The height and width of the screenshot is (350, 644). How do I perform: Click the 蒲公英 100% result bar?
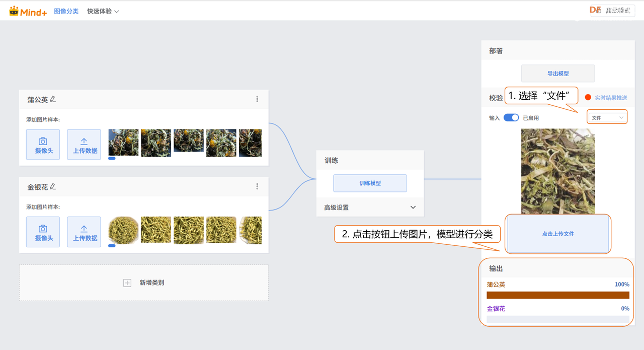[558, 295]
